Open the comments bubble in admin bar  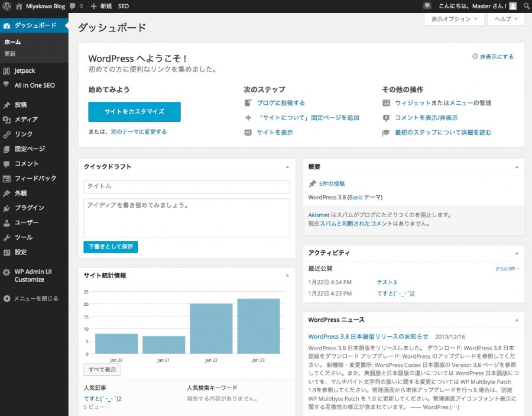73,6
